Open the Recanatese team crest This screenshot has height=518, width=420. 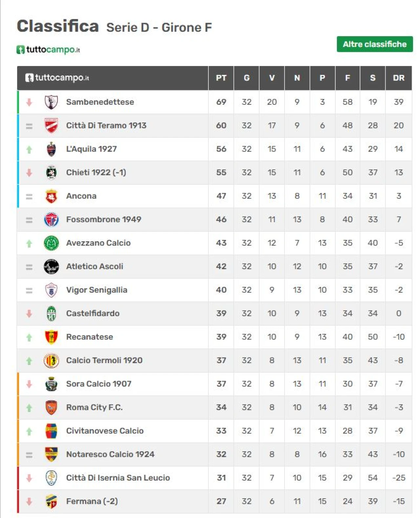[51, 337]
